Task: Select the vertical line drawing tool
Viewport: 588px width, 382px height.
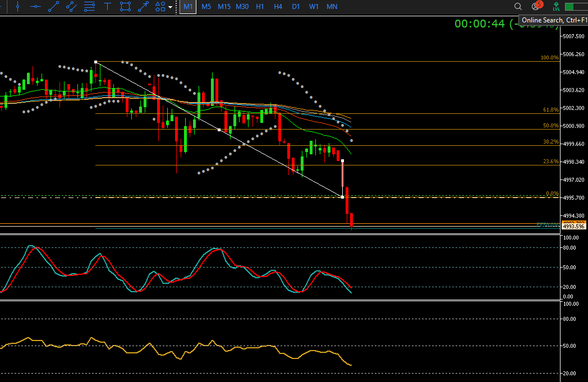Action: point(18,7)
